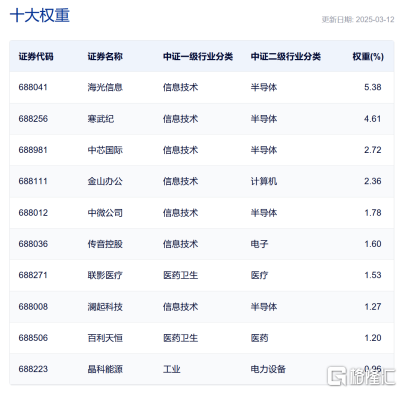This screenshot has height=393, width=402.
Task: Click the 权重(%) column header
Action: tap(368, 57)
